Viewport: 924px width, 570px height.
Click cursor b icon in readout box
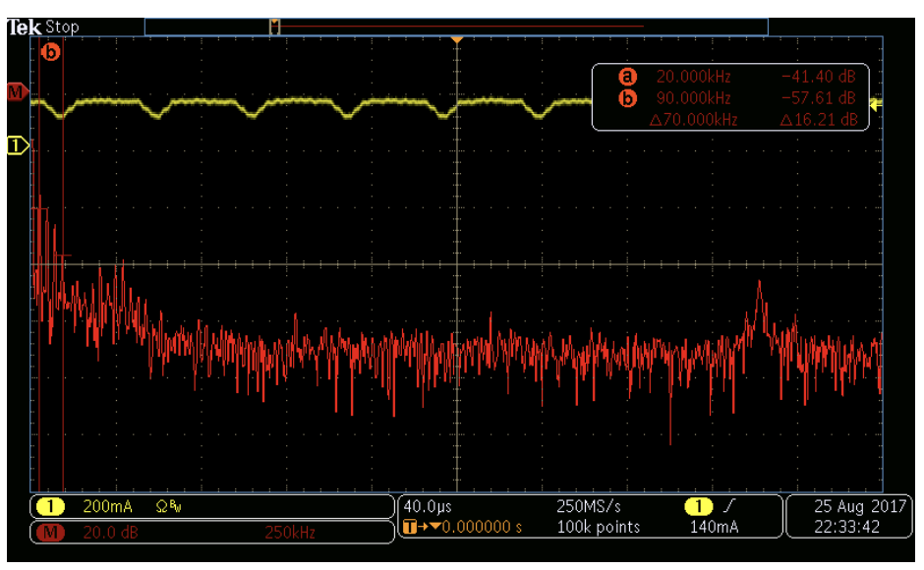627,98
